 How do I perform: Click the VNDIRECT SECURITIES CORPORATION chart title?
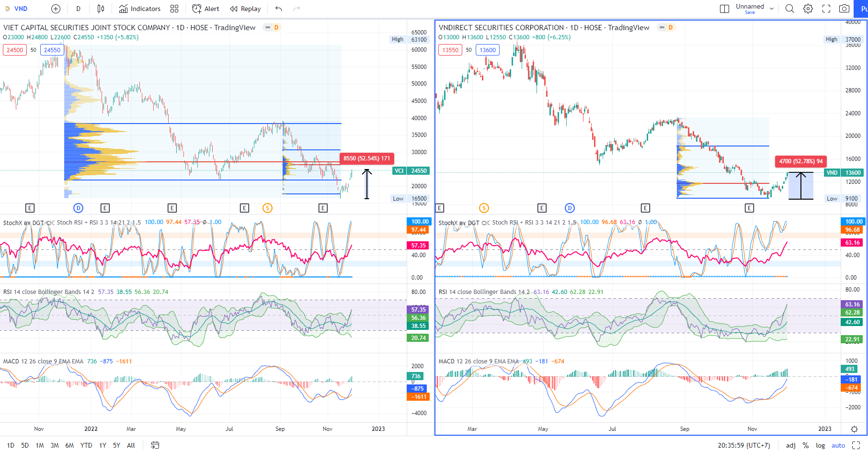point(544,27)
